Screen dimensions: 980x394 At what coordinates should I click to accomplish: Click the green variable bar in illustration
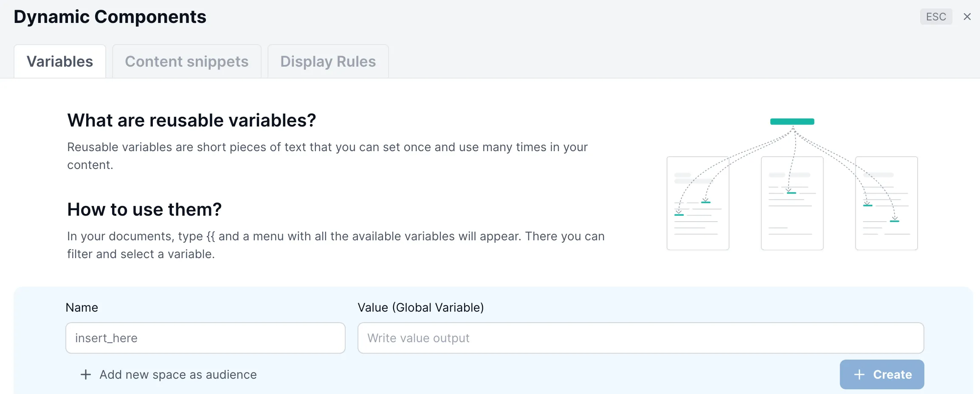coord(792,121)
